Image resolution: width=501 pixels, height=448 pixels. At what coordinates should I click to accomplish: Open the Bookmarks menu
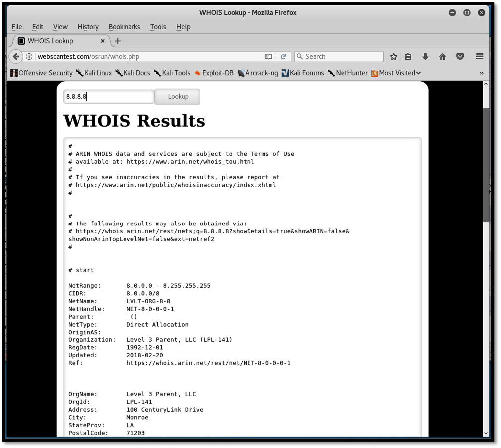124,27
